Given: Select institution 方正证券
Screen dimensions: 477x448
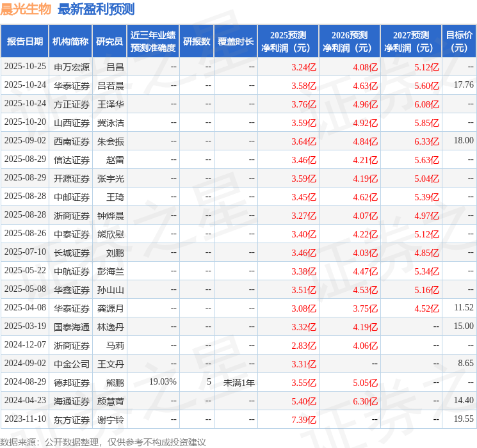Looking at the screenshot, I should (72, 104).
